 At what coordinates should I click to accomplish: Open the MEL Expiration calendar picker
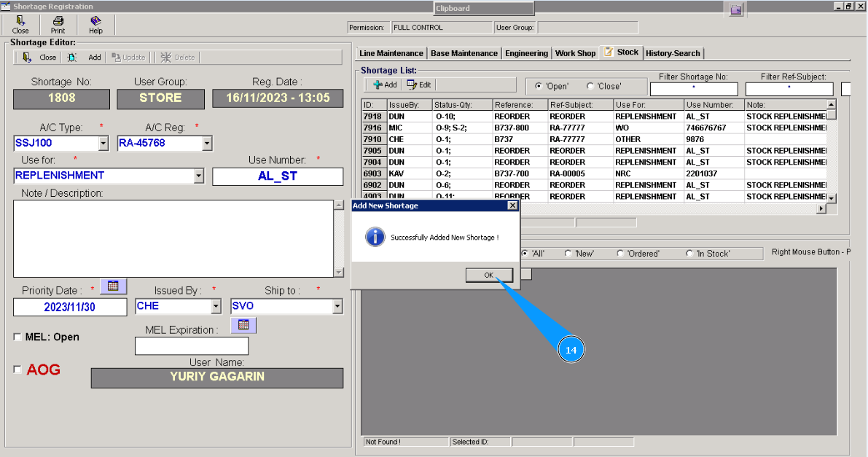click(243, 325)
